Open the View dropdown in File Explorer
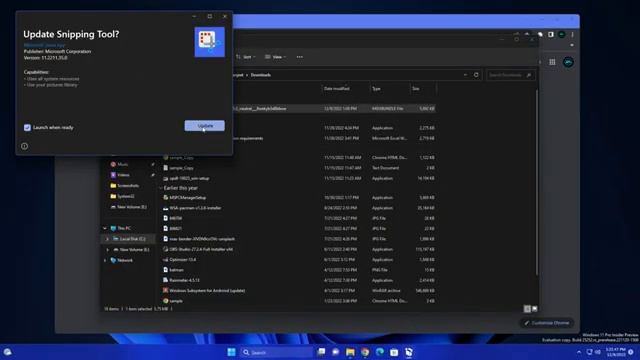 [276, 57]
